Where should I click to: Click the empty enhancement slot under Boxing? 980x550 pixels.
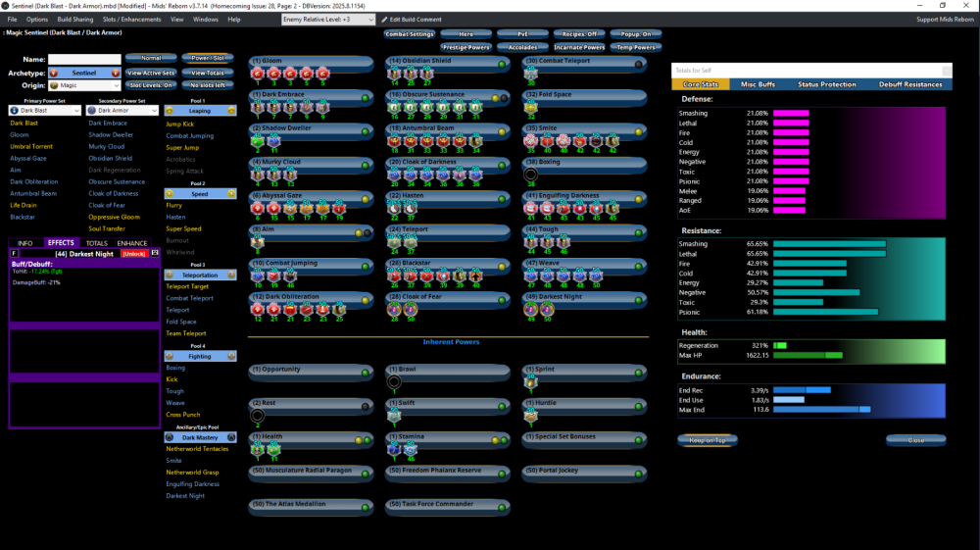(530, 174)
